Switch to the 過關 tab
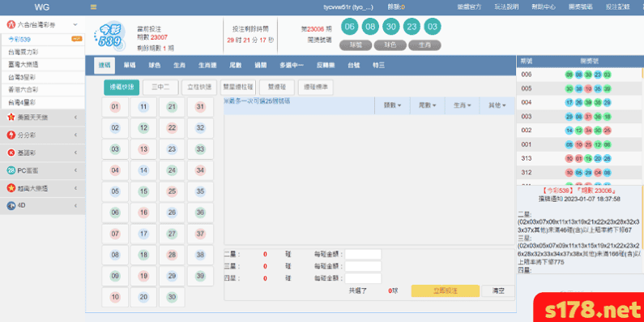The width and height of the screenshot is (644, 322). (260, 65)
